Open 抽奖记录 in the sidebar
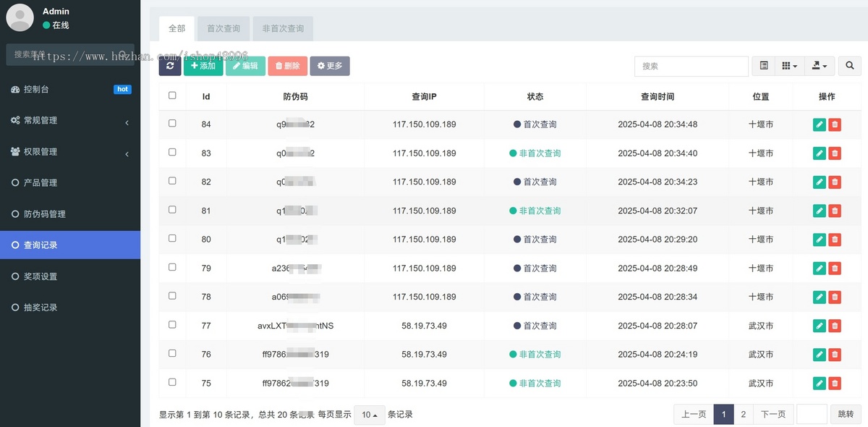 (x=70, y=307)
